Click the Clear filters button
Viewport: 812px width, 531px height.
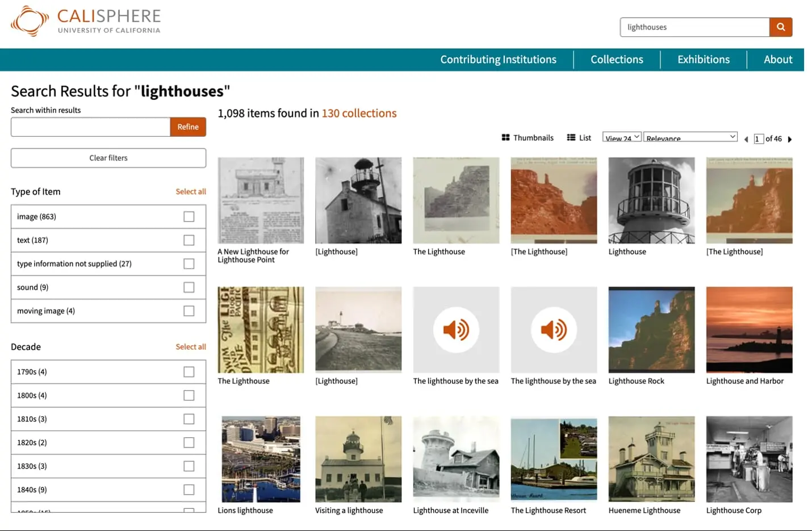pos(108,158)
